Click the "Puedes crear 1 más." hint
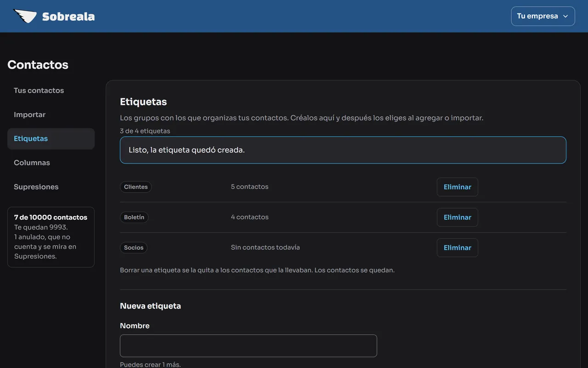The width and height of the screenshot is (588, 368). coord(150,364)
